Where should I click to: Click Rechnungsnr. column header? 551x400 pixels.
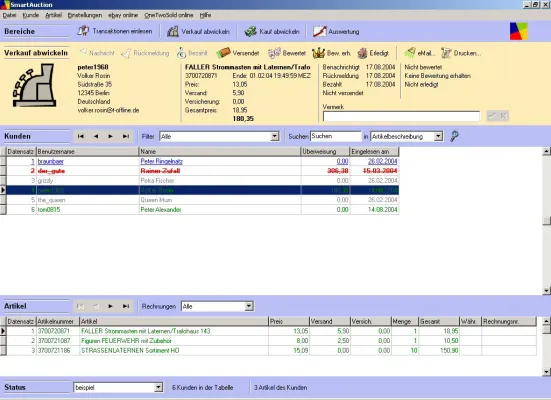(x=509, y=321)
